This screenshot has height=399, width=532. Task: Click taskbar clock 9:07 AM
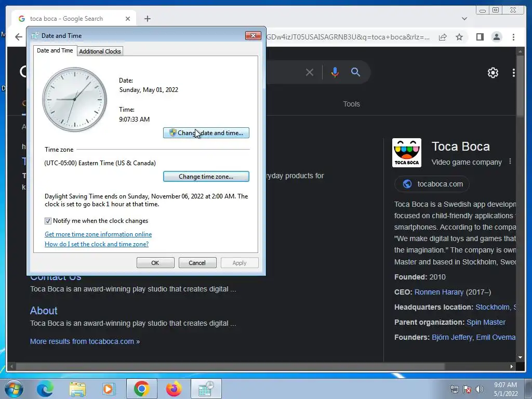click(506, 389)
